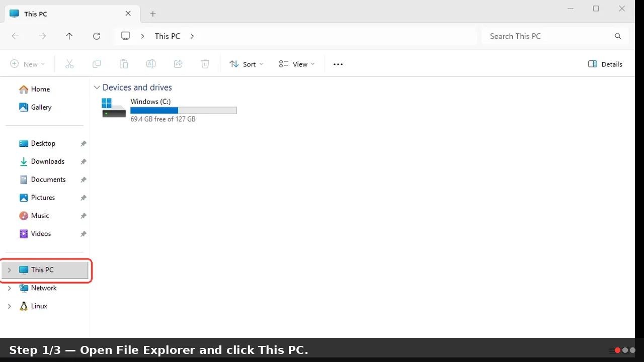
Task: Click the Windows (C:) storage usage bar
Action: coord(184,111)
